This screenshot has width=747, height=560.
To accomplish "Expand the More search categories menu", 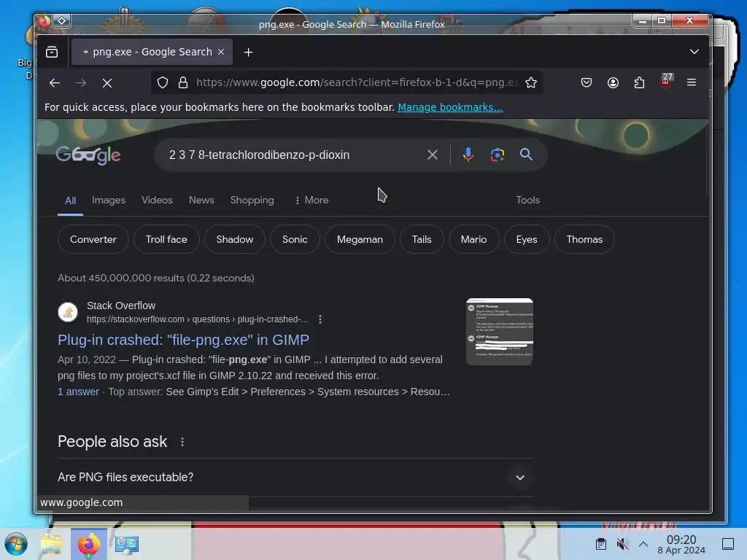I will [311, 200].
